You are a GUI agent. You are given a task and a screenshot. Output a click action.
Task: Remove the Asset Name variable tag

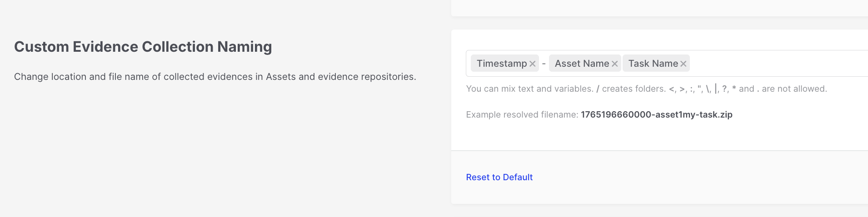click(614, 64)
